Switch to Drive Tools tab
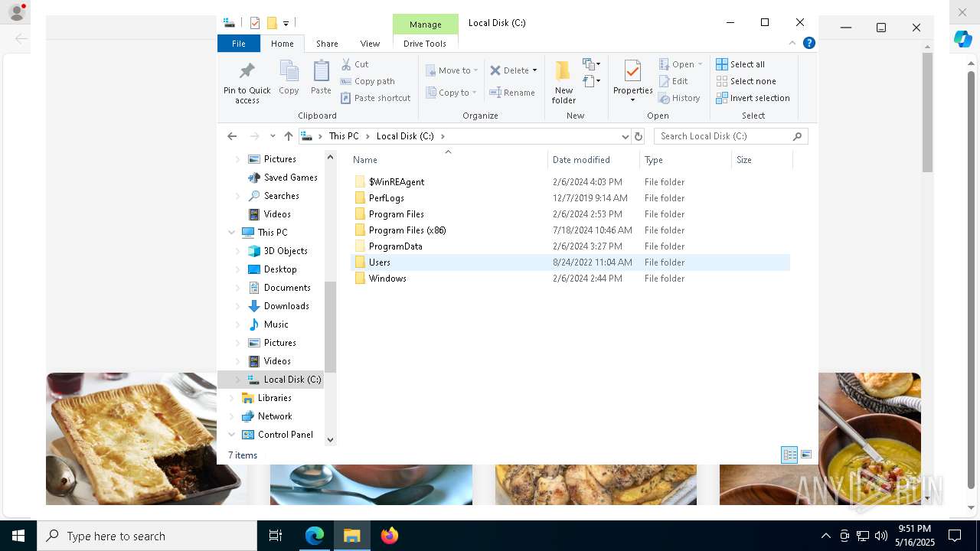 (x=425, y=44)
